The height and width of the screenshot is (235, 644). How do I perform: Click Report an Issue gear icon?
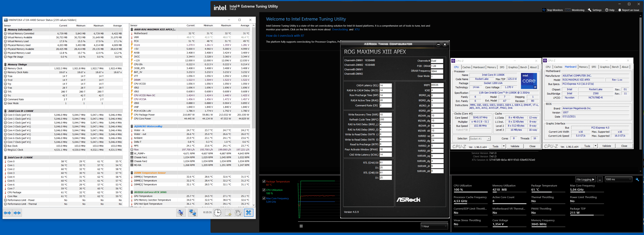[x=620, y=10]
